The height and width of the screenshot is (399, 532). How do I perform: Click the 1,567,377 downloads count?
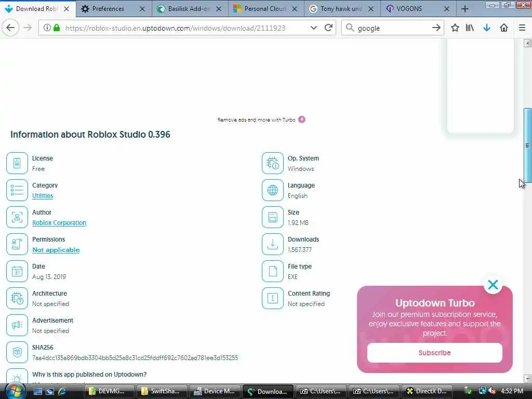pyautogui.click(x=300, y=250)
